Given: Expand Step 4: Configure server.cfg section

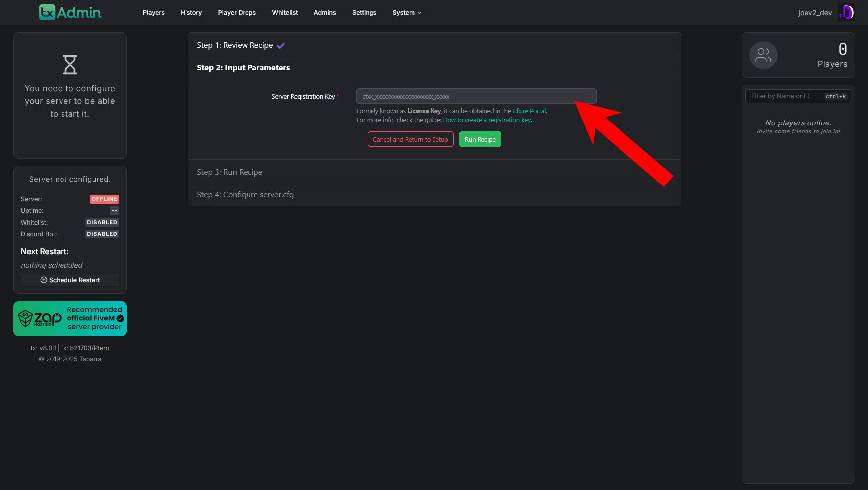Looking at the screenshot, I should click(434, 194).
